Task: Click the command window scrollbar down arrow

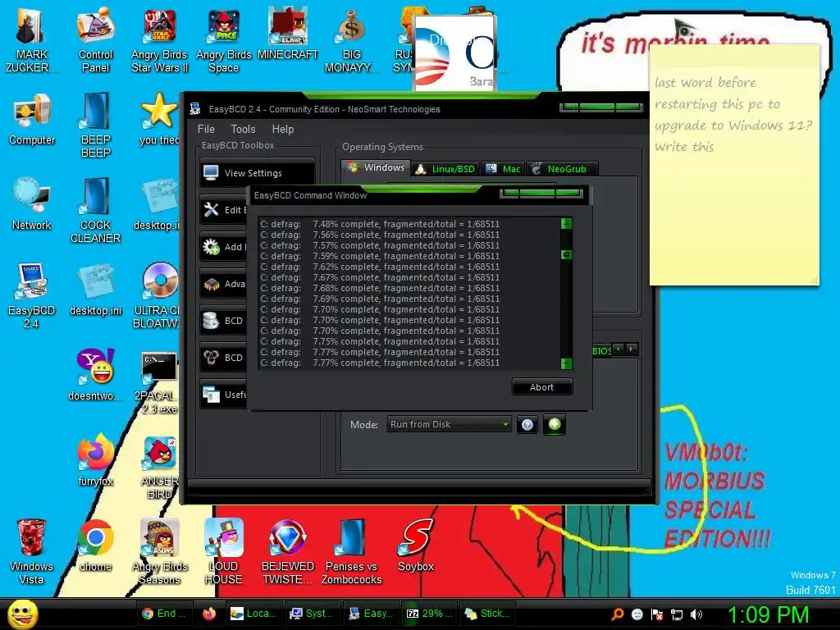Action: pyautogui.click(x=566, y=363)
